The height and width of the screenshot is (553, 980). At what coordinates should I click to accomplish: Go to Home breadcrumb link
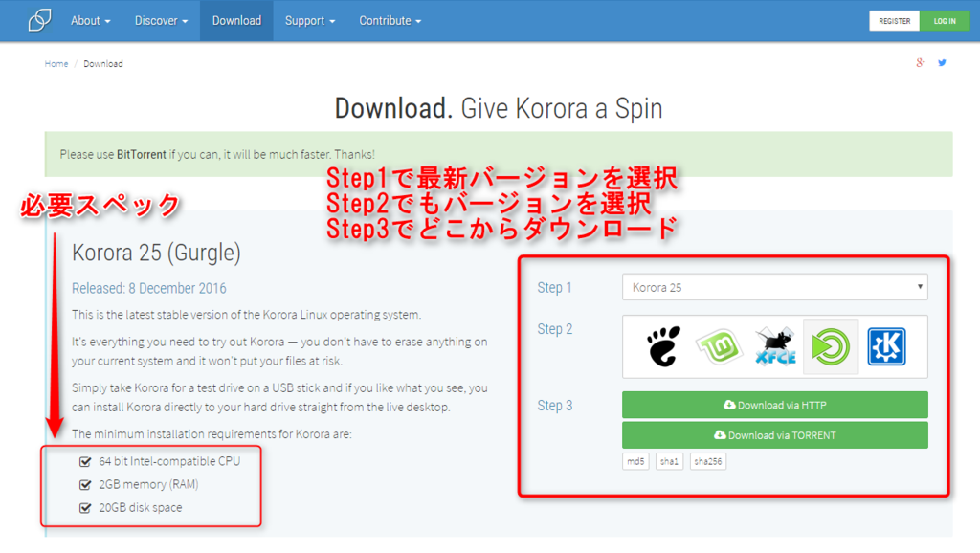pos(56,64)
